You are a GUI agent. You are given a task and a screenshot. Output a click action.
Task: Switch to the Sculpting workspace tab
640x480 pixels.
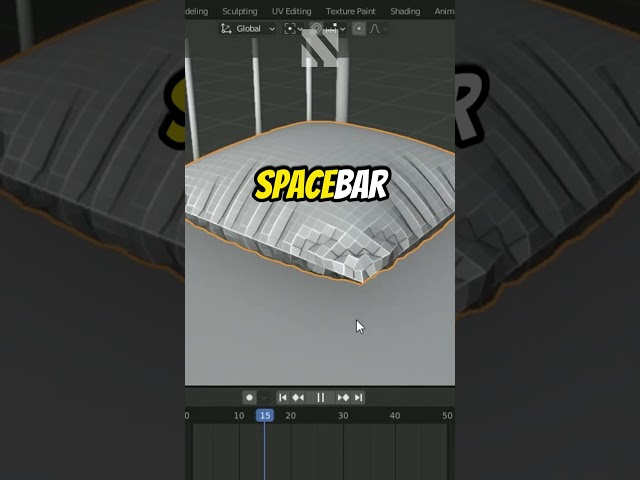pos(240,11)
